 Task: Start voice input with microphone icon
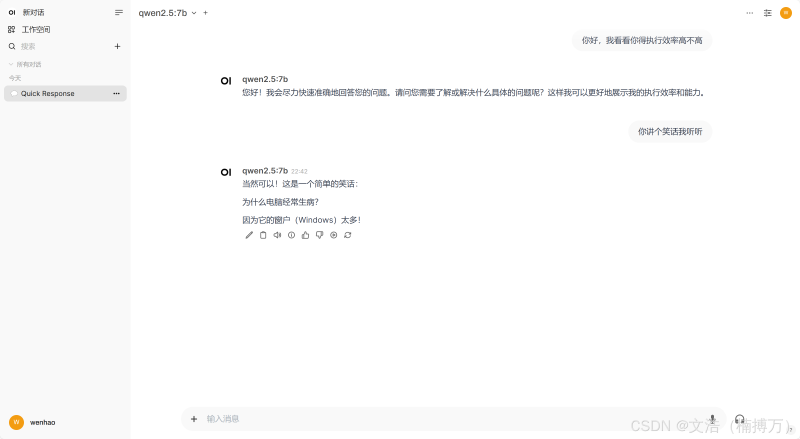(713, 419)
